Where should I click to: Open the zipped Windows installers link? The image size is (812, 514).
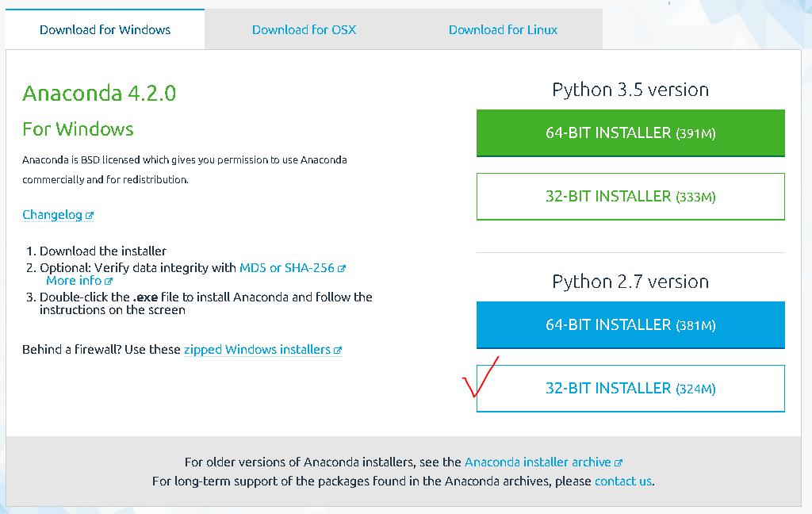point(258,350)
